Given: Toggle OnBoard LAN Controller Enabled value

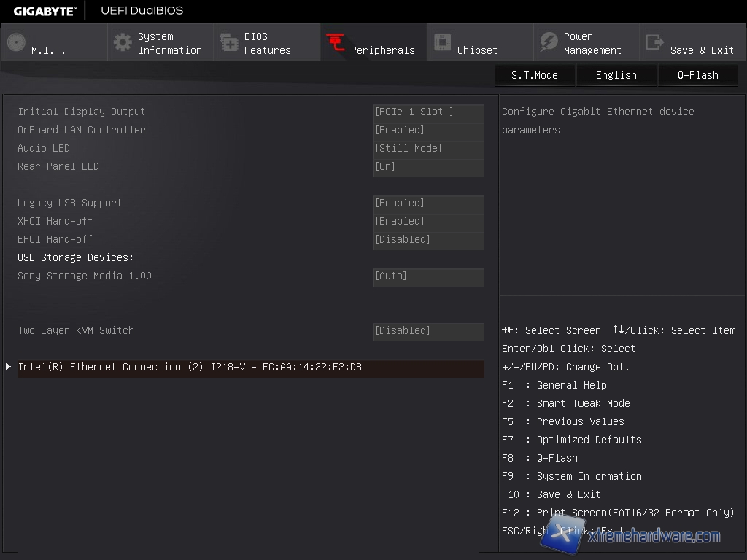Looking at the screenshot, I should pyautogui.click(x=428, y=131).
